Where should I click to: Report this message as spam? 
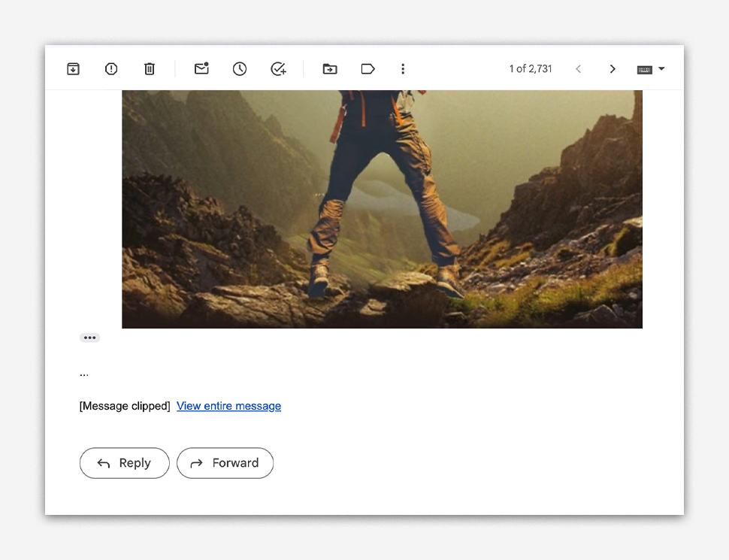click(111, 69)
